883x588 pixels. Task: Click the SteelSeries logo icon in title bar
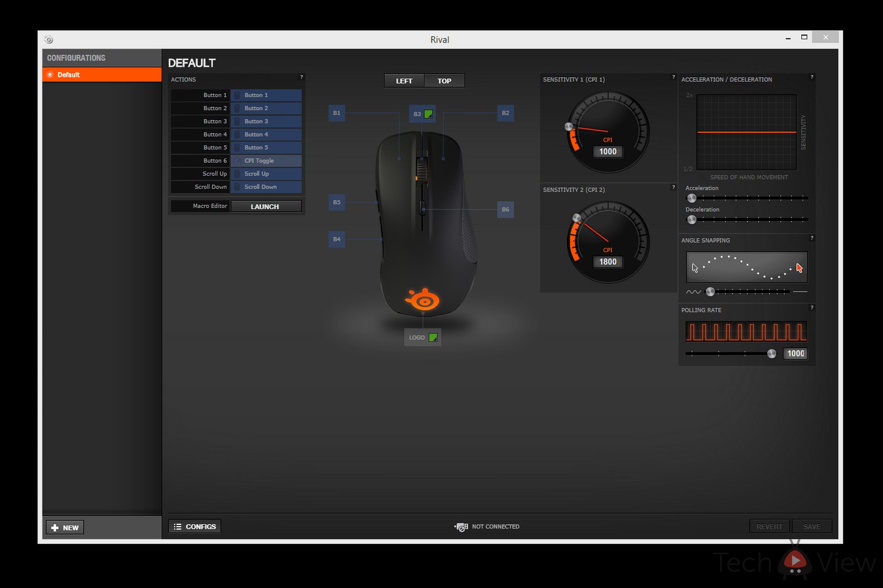pos(48,39)
